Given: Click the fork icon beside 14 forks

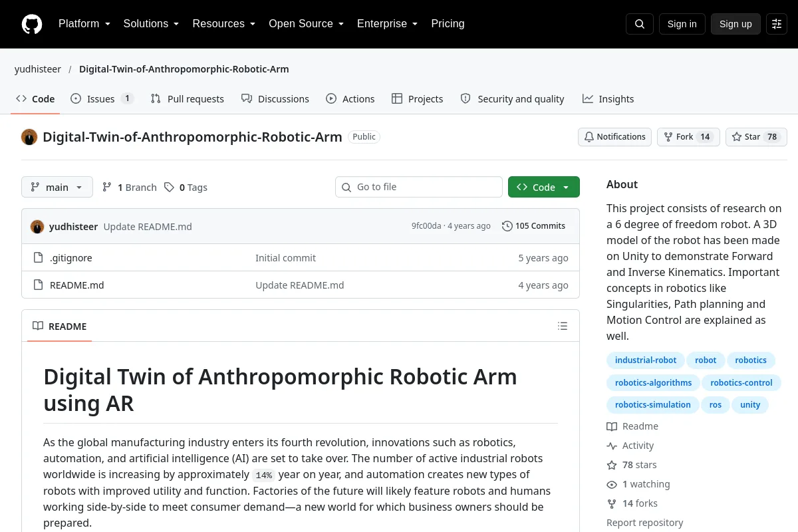Looking at the screenshot, I should coord(612,503).
